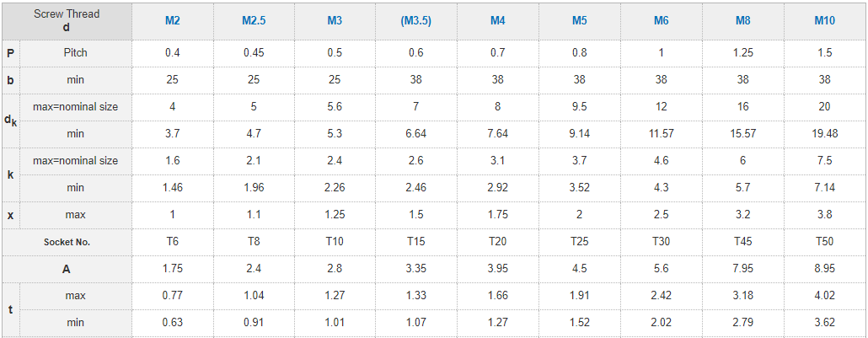Click the T10 socket cell
Screen dimensions: 868x338
click(335, 242)
